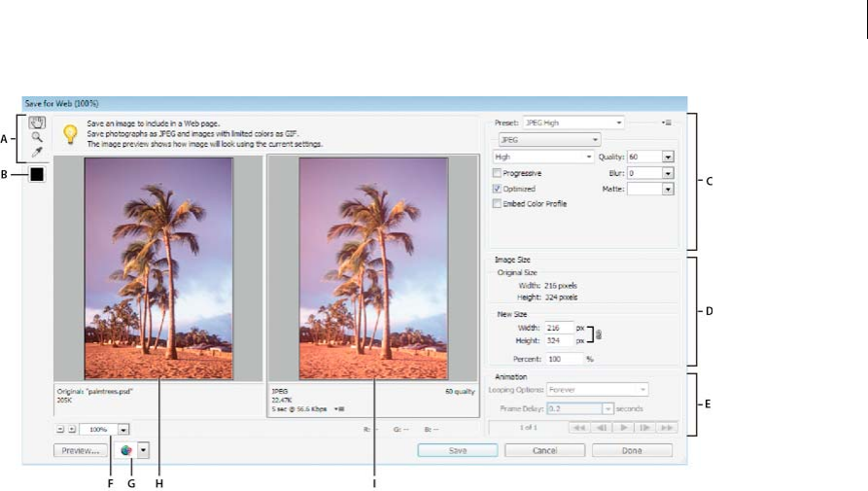
Task: Click the New Size Height field
Action: 559,340
